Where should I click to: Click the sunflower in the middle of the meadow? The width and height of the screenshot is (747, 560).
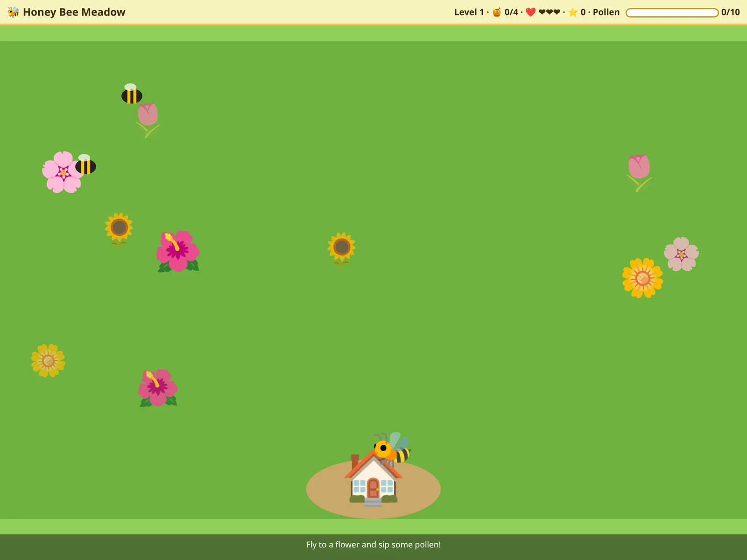(x=341, y=250)
